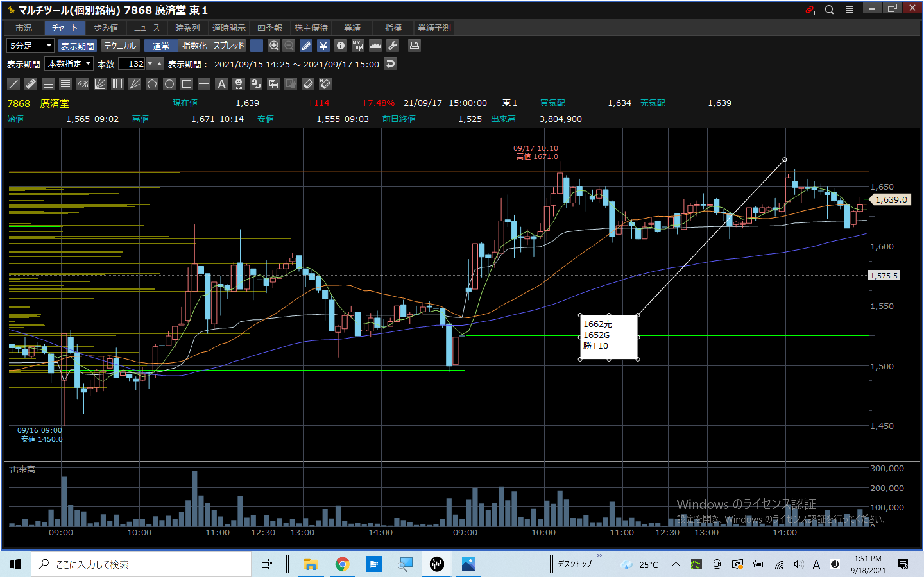924x577 pixels.
Task: Print the chart with printer icon
Action: pos(414,46)
